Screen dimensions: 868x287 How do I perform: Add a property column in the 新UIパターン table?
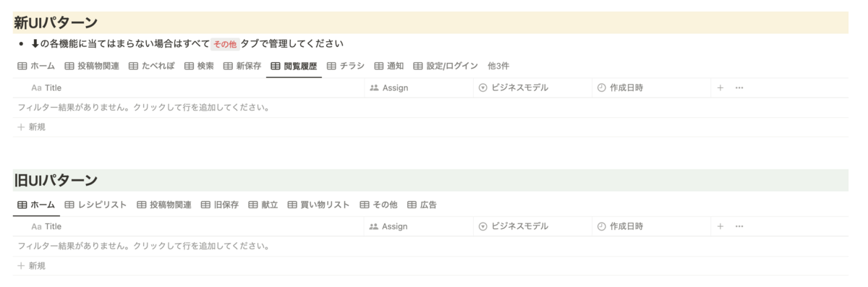(720, 87)
